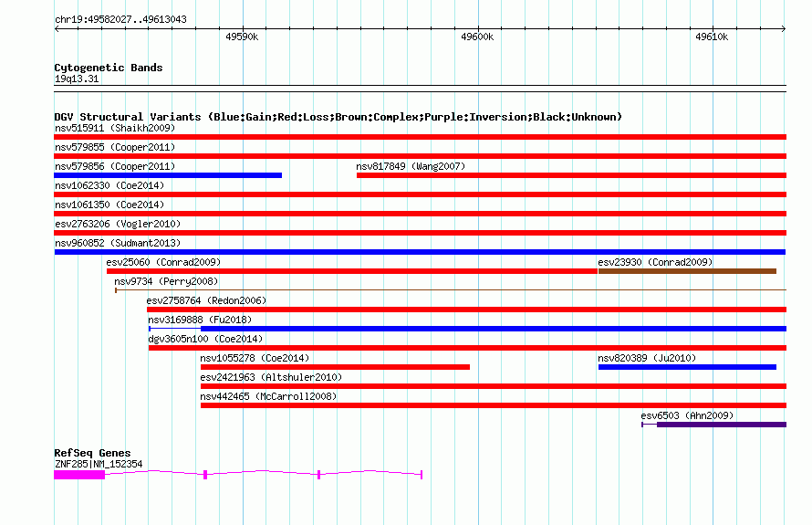Click the nsv1055278 (Coe2014) label
Image resolution: width=812 pixels, height=525 pixels.
click(x=255, y=358)
